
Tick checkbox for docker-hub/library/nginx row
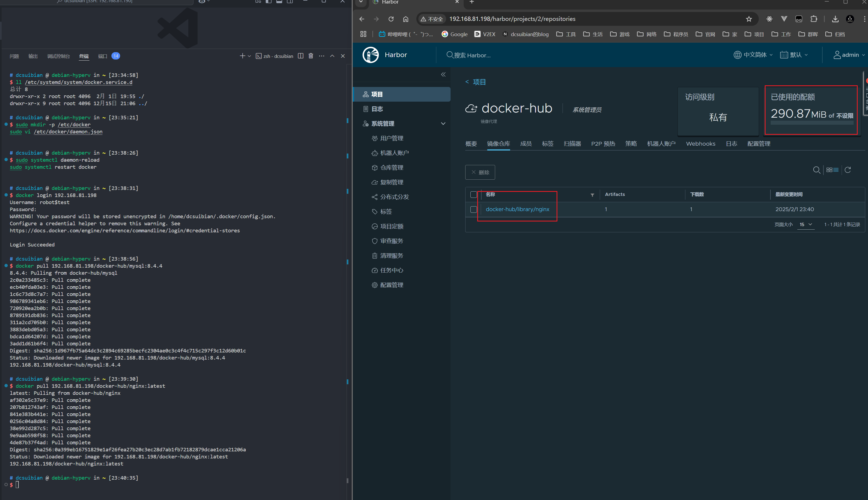473,210
